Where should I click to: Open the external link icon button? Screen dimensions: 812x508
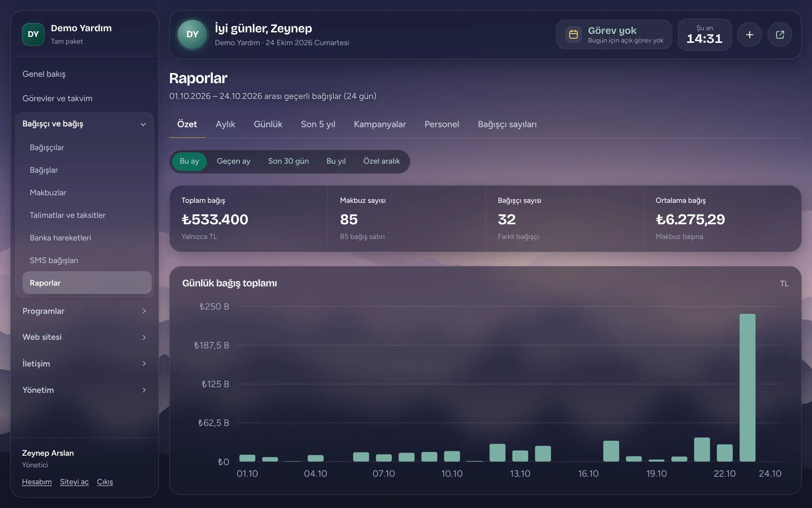pyautogui.click(x=780, y=35)
